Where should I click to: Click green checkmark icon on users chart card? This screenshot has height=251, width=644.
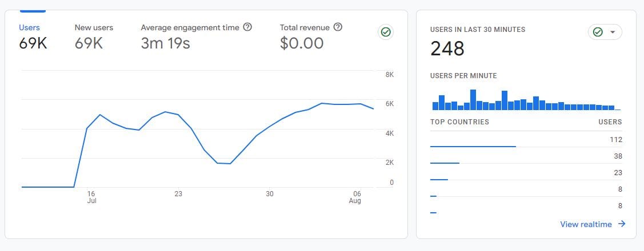[386, 33]
